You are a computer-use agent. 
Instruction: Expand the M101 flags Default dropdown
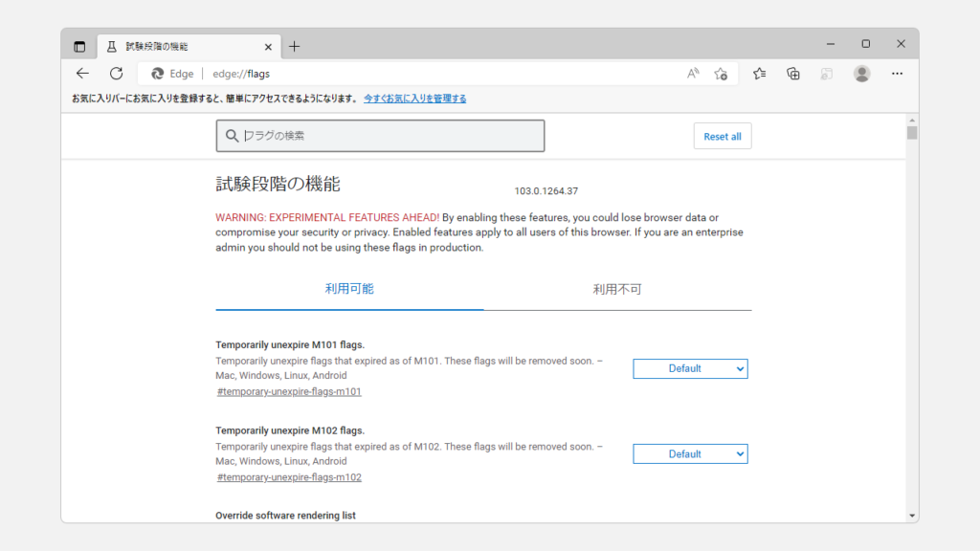(690, 368)
